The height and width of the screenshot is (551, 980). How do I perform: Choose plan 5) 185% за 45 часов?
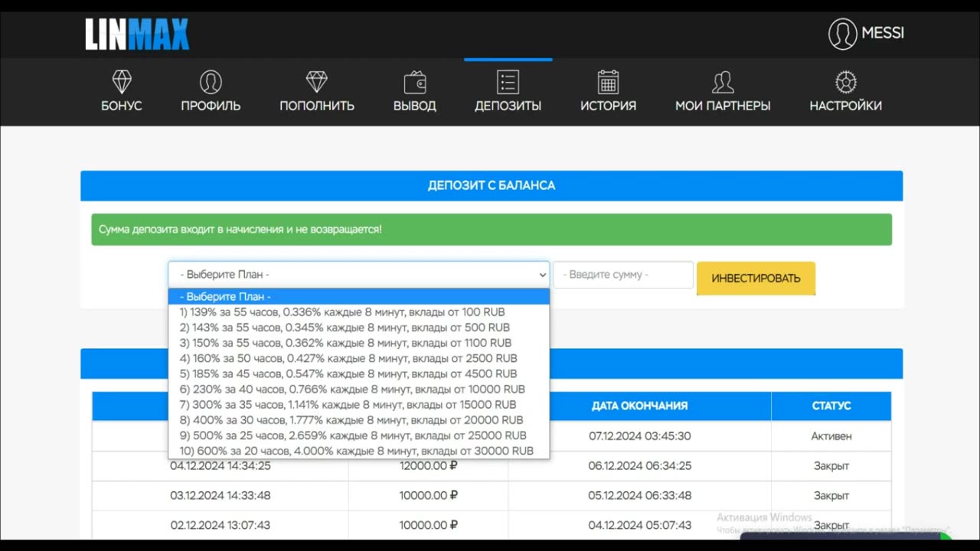[359, 374]
